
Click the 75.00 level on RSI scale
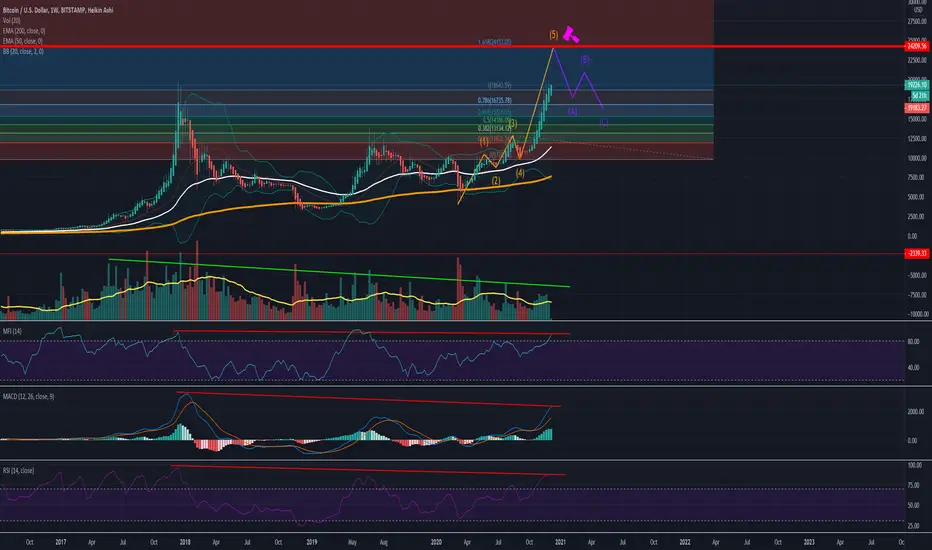coord(914,485)
